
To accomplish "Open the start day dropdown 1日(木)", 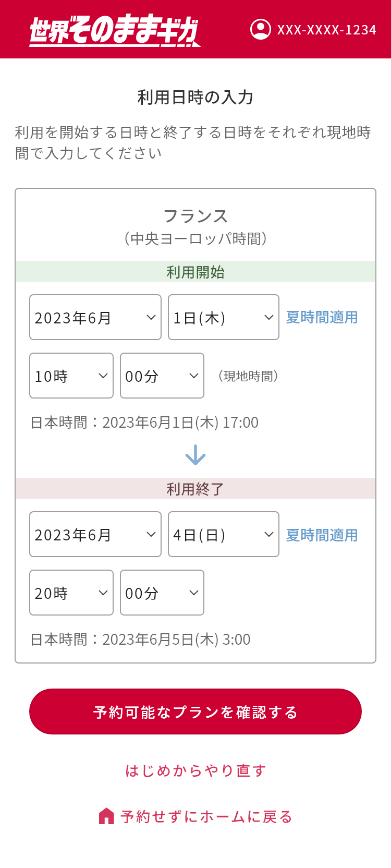I will click(224, 317).
